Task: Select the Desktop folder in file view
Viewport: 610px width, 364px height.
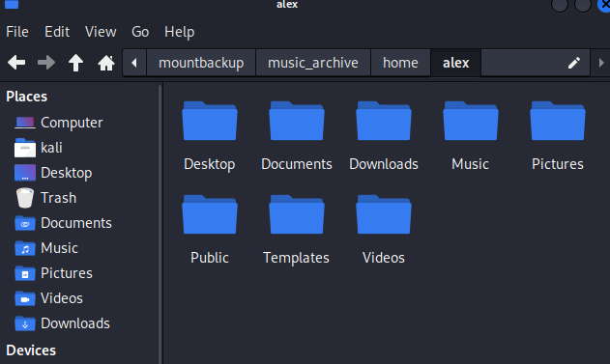Action: point(210,136)
